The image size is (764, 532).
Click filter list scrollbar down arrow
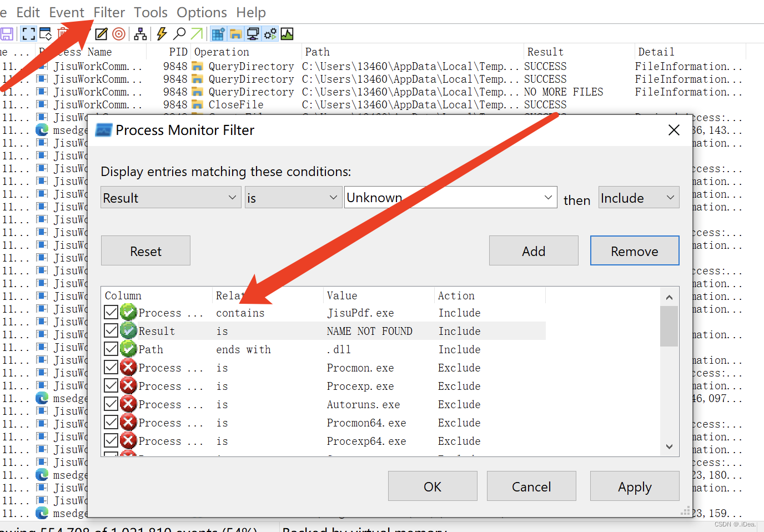[669, 446]
